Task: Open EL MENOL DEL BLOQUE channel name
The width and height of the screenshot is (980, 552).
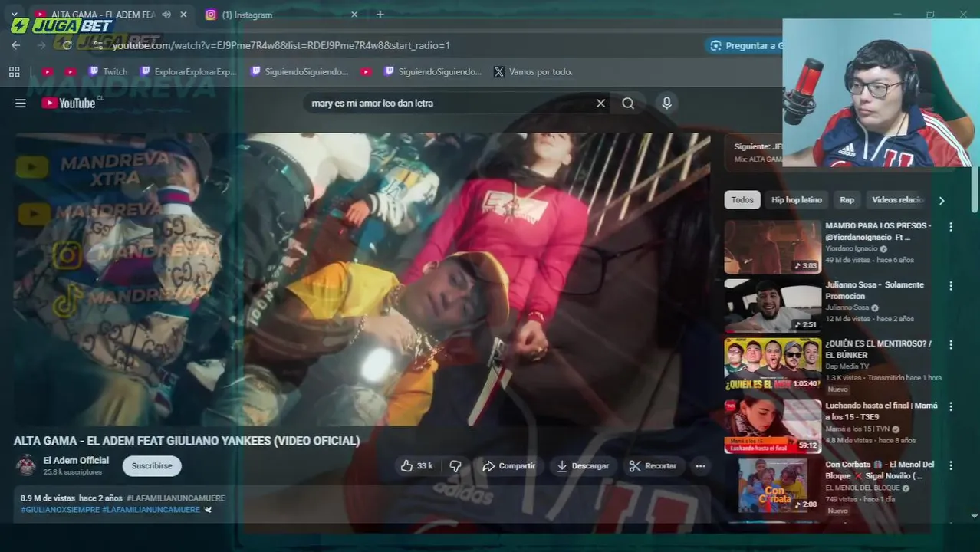Action: [863, 488]
